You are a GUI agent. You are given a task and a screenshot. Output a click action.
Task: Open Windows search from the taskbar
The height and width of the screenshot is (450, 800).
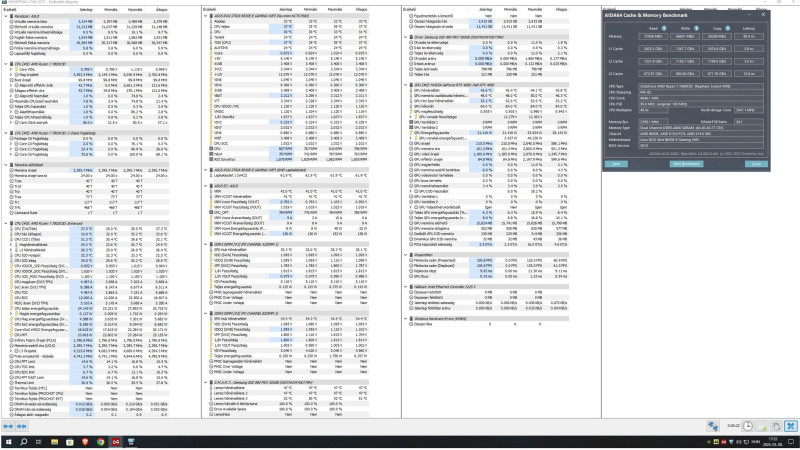coord(23,442)
